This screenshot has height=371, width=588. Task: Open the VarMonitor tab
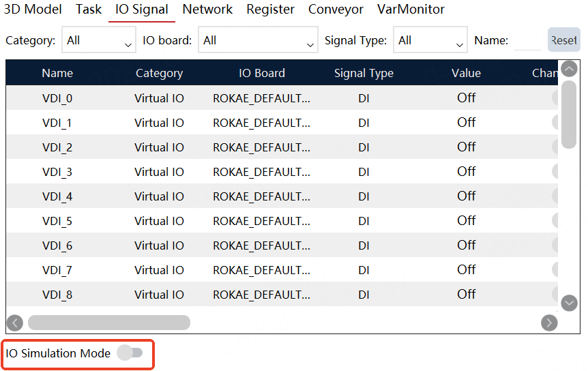click(x=411, y=10)
